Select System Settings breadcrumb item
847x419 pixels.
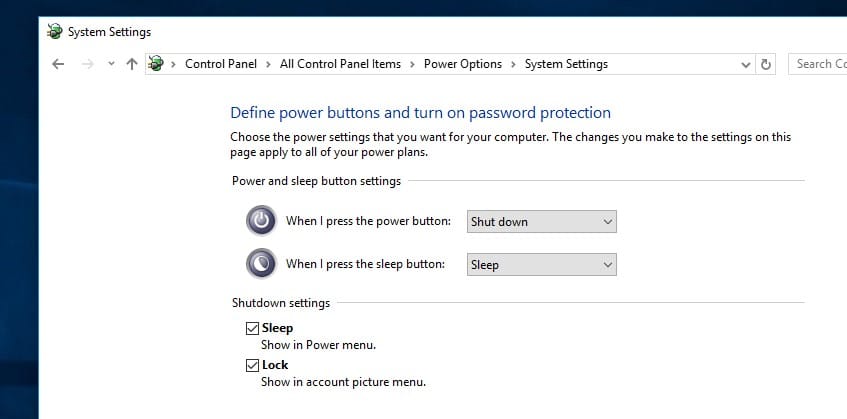566,64
